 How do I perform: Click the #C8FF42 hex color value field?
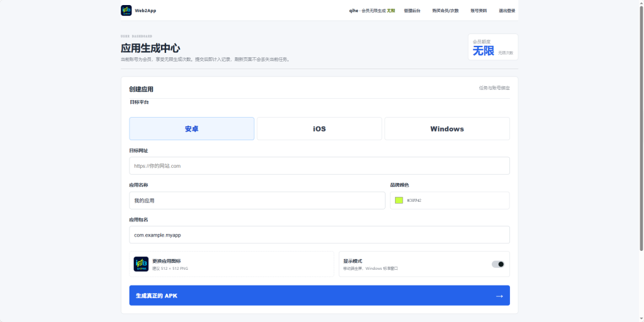click(414, 201)
